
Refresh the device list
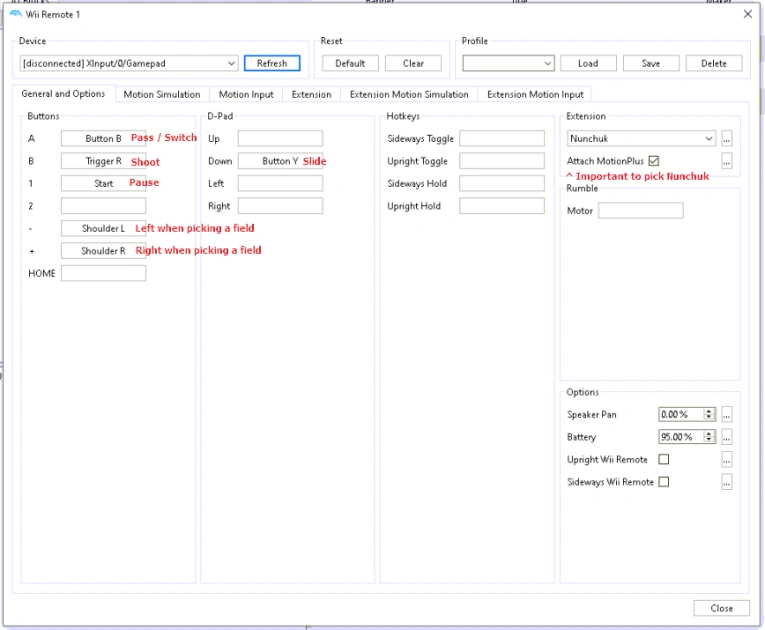coord(272,63)
